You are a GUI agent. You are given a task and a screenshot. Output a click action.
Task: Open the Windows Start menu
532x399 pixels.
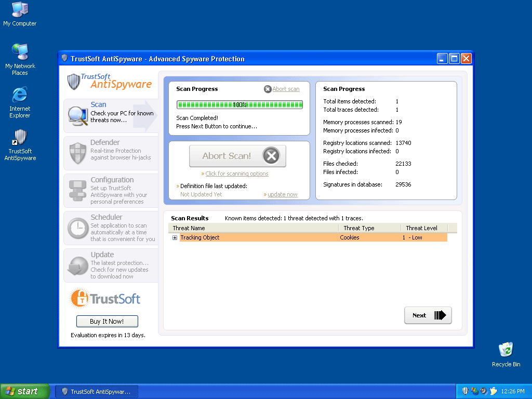pyautogui.click(x=25, y=391)
